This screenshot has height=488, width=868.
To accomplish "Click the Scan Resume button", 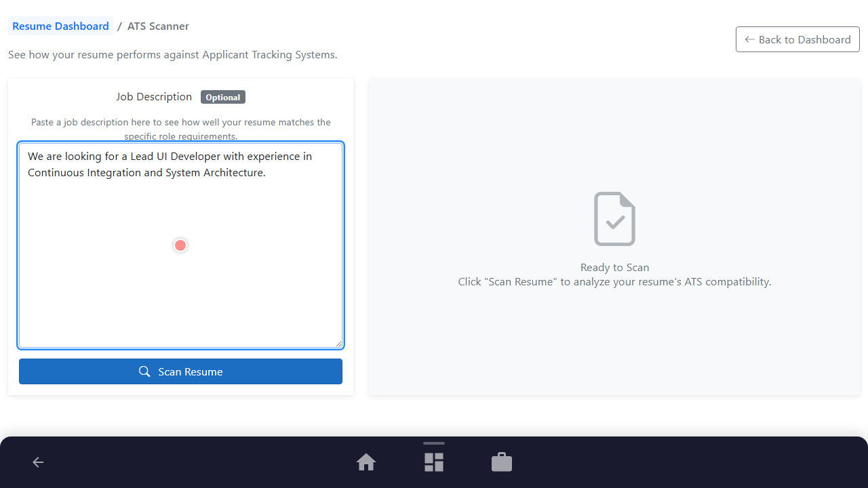I will [x=180, y=371].
